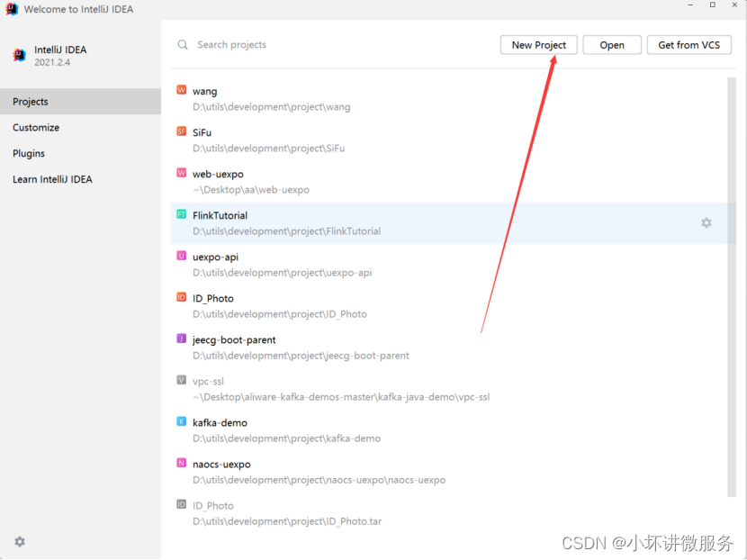This screenshot has width=747, height=560.
Task: Open the jeecg-boot-parent project name
Action: (234, 339)
